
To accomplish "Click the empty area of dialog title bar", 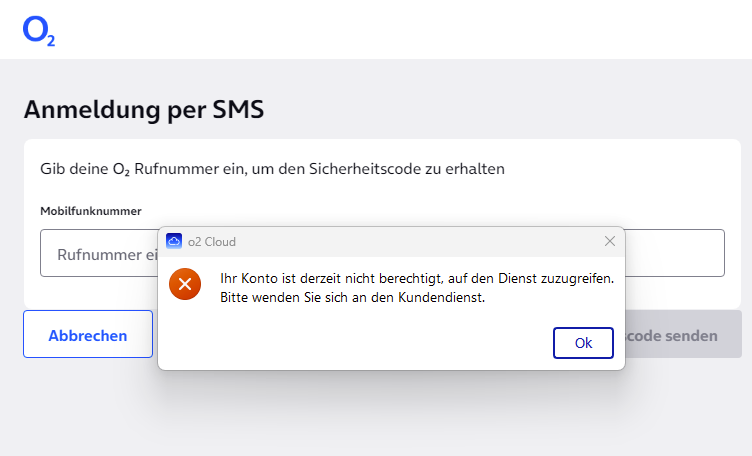I will click(417, 241).
